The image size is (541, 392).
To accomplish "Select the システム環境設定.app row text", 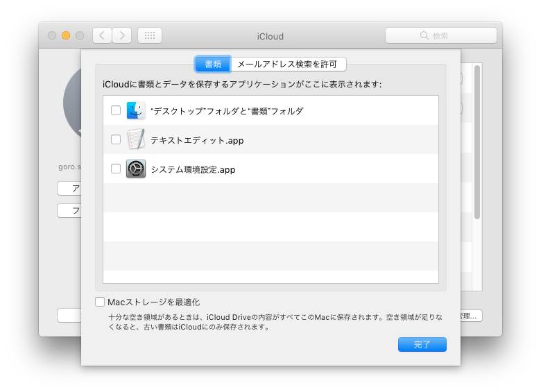I will click(x=193, y=169).
